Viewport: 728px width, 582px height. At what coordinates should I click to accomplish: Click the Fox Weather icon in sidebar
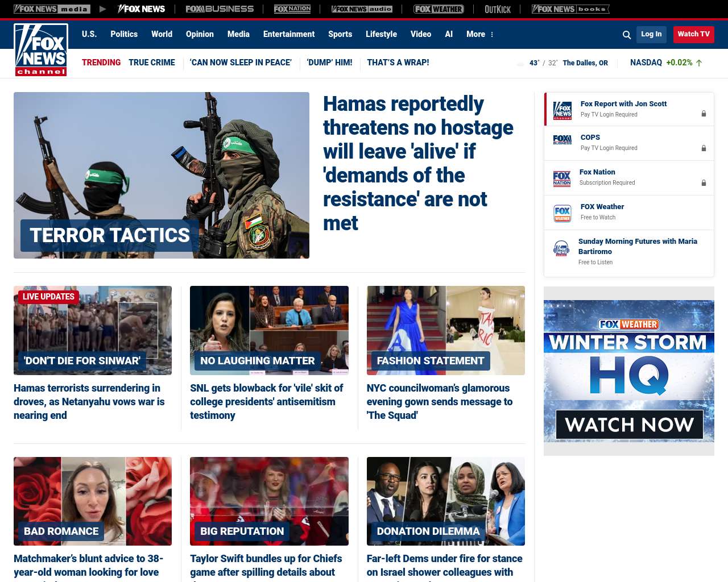(x=562, y=213)
